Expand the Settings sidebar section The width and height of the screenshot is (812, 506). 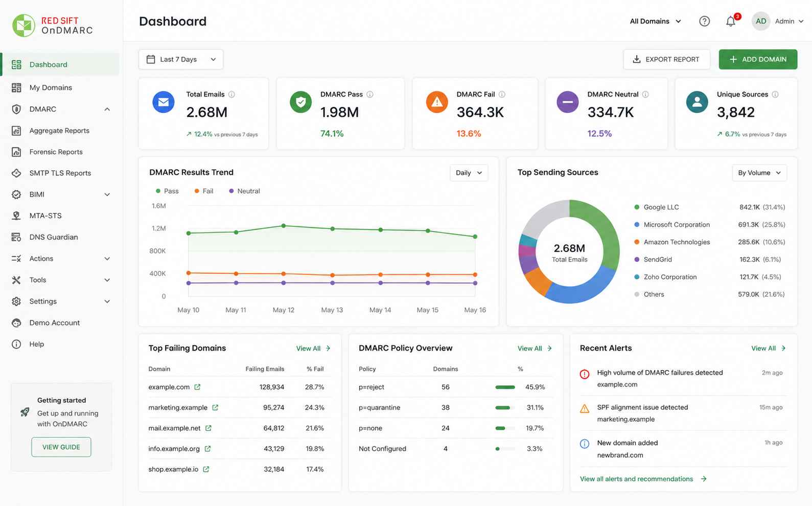click(107, 302)
